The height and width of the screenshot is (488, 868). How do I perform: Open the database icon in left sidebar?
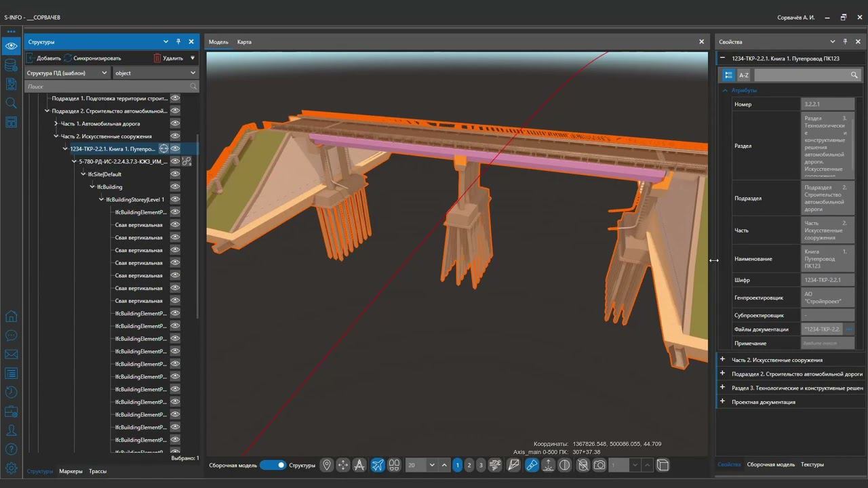(x=11, y=65)
